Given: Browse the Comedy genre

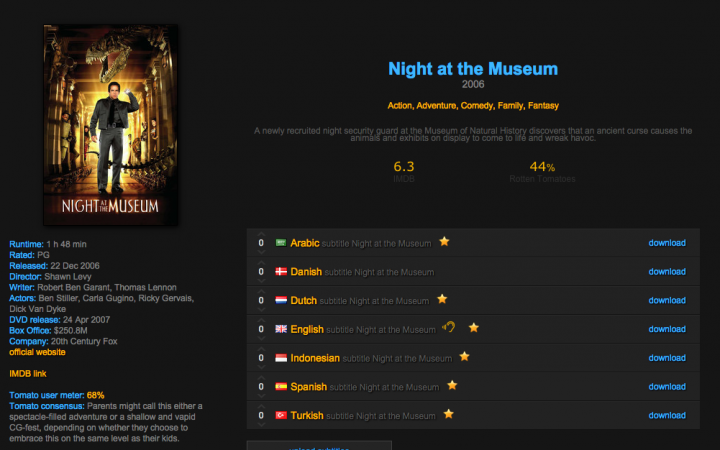Looking at the screenshot, I should [477, 106].
